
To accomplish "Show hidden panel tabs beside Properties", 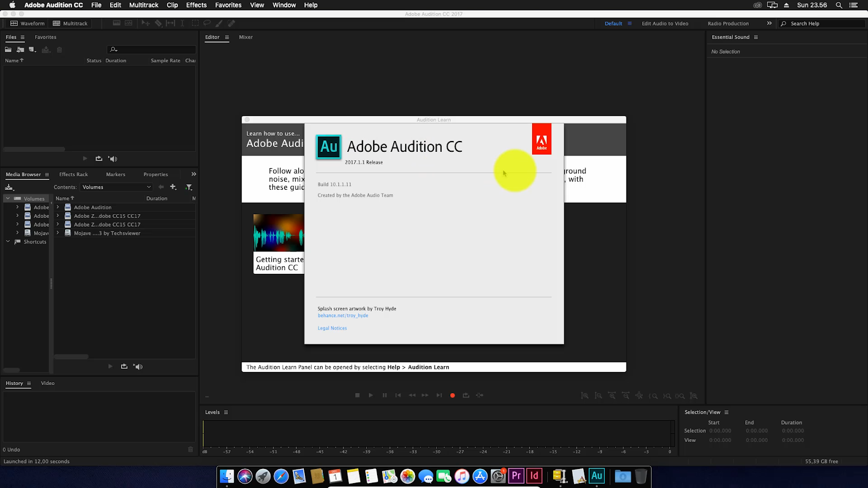I will 194,174.
